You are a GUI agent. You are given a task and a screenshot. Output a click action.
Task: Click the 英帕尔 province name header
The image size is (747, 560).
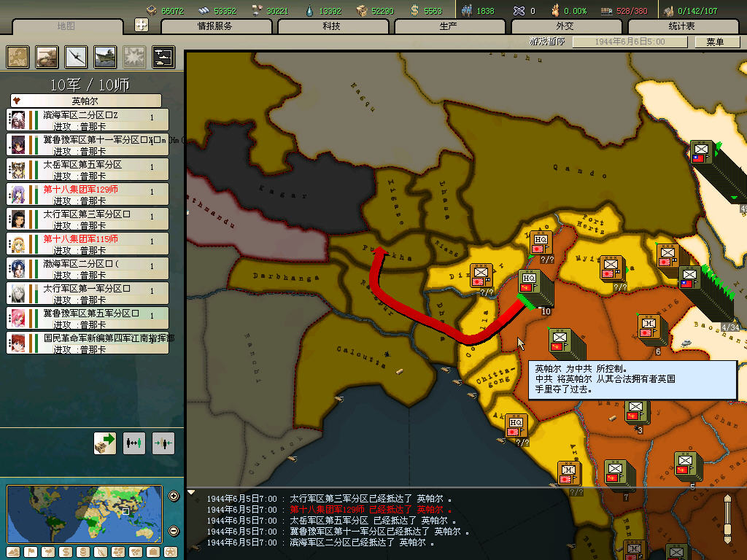click(86, 101)
